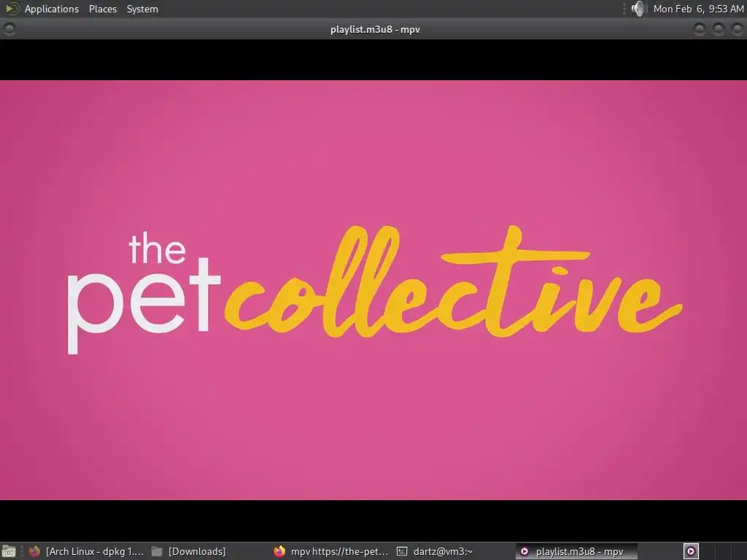Select the playlist.m3u8 - mpv taskbar entry

[576, 551]
